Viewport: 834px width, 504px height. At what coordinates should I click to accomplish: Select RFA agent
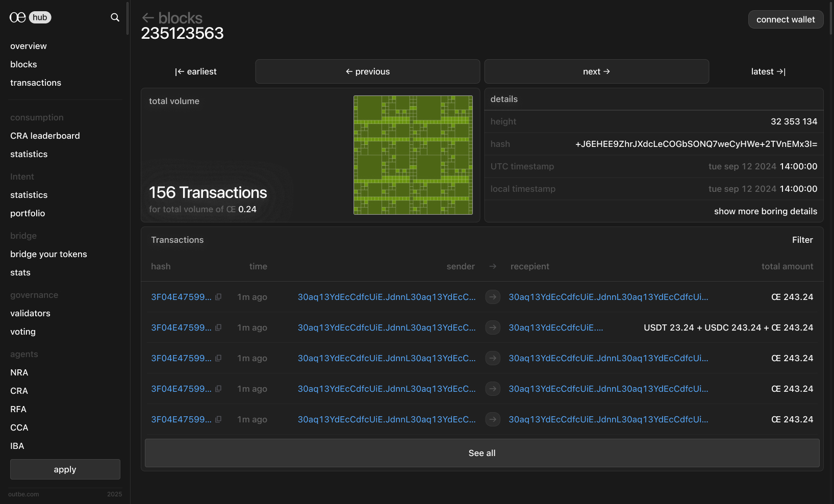[18, 409]
